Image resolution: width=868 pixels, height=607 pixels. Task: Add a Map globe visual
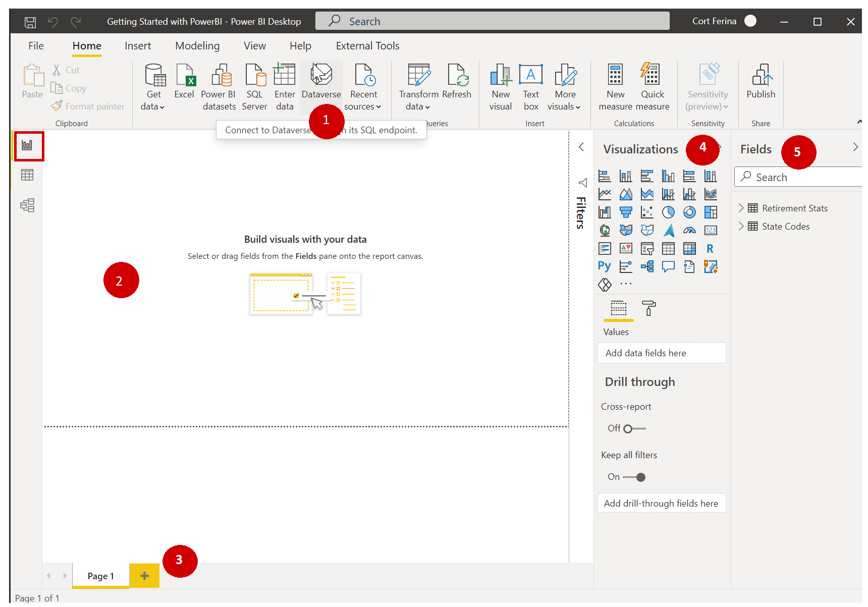605,231
